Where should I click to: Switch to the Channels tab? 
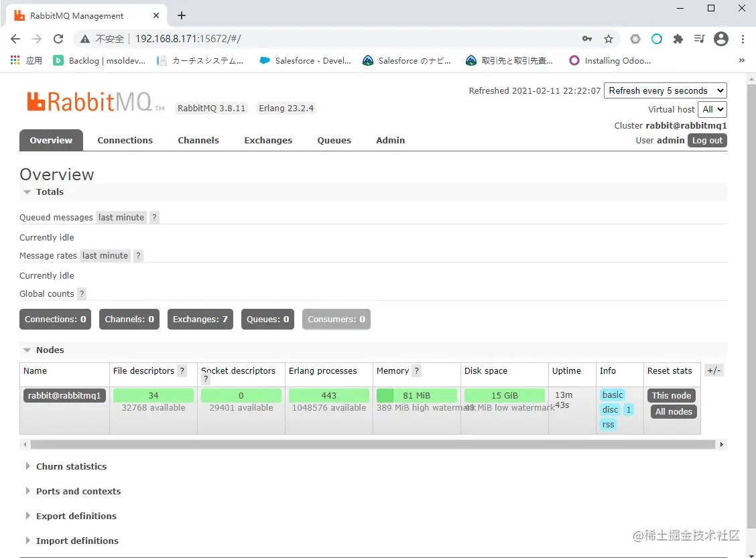click(x=198, y=140)
